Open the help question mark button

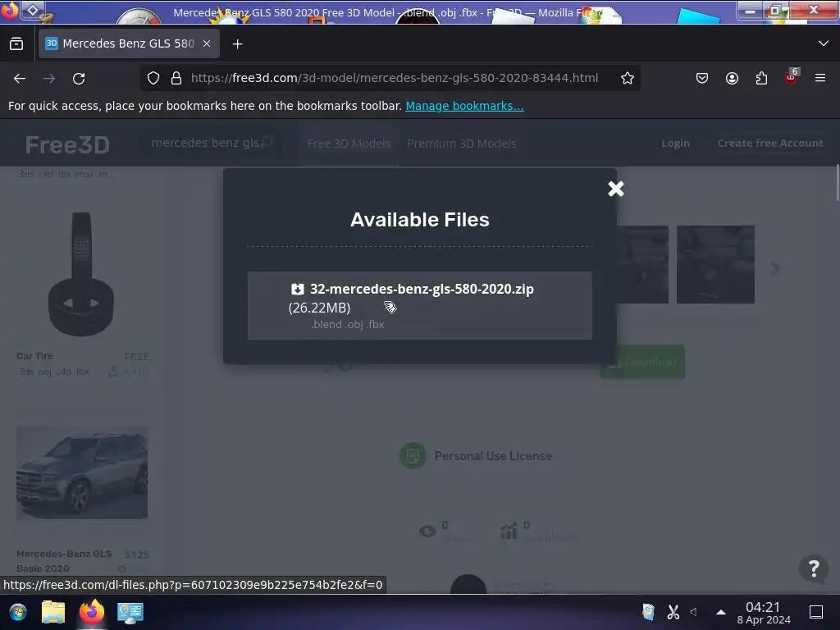813,568
